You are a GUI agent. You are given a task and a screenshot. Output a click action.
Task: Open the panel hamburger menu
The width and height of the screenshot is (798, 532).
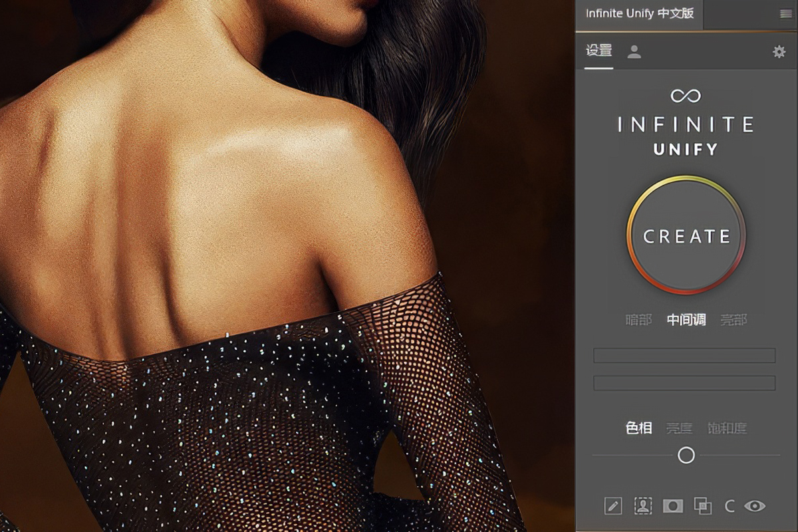[x=785, y=14]
